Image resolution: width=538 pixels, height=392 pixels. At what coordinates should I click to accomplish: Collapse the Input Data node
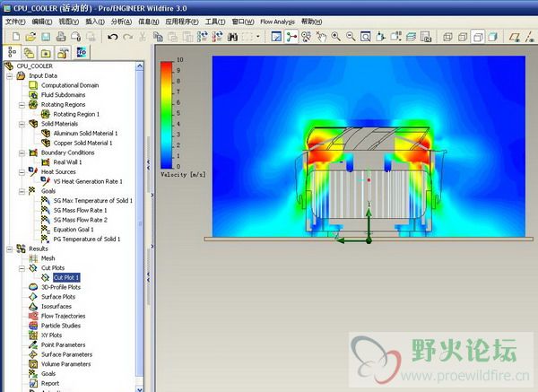[10, 76]
